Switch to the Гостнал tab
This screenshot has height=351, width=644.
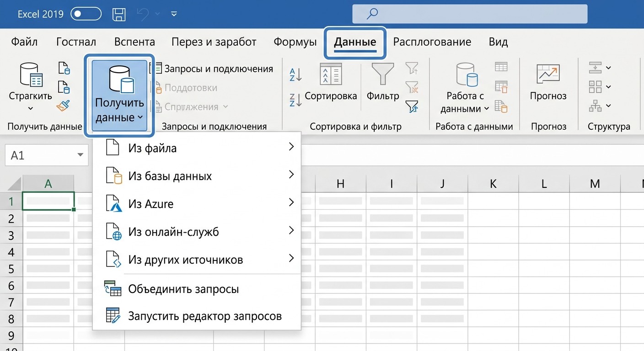pos(76,42)
